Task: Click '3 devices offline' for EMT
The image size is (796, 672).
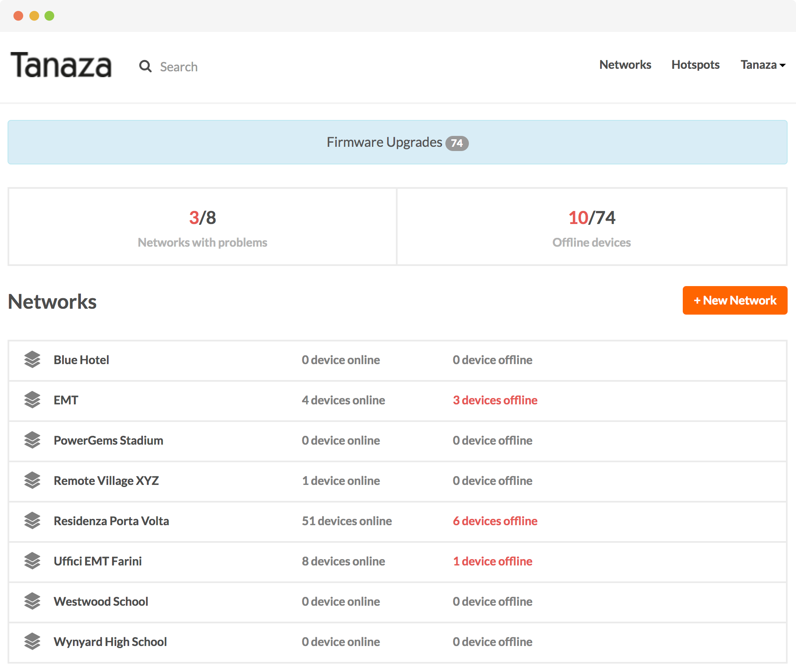Action: (495, 400)
